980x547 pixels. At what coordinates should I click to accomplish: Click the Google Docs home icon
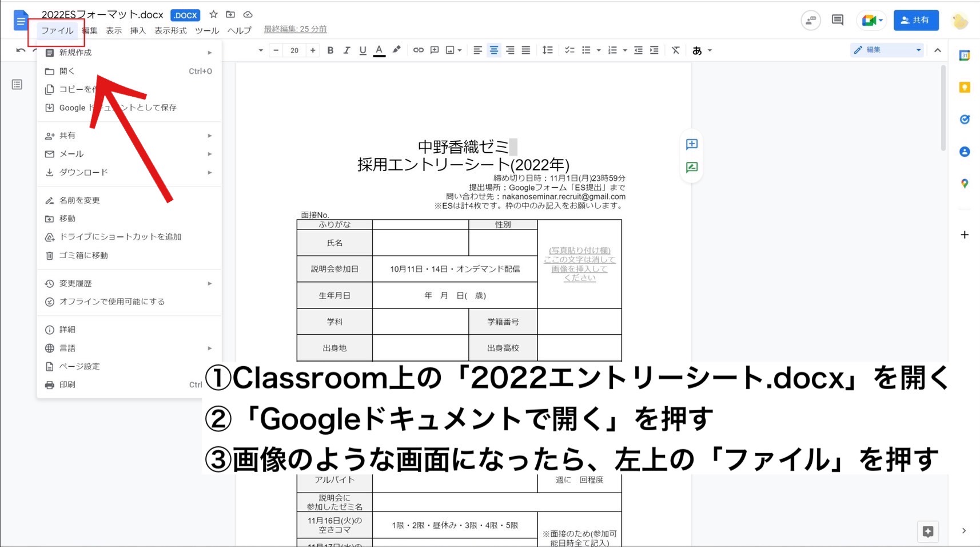tap(21, 21)
